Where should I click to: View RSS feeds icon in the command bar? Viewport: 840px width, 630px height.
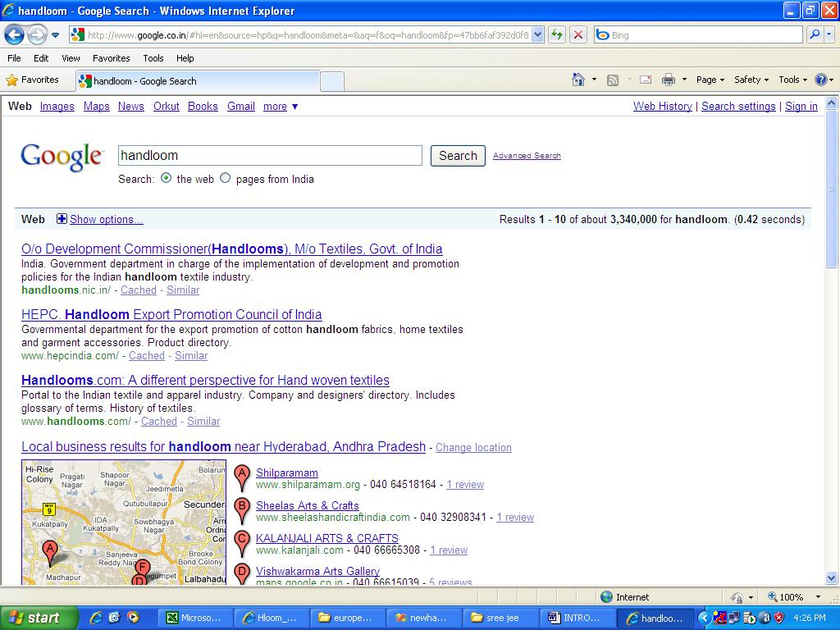[612, 80]
